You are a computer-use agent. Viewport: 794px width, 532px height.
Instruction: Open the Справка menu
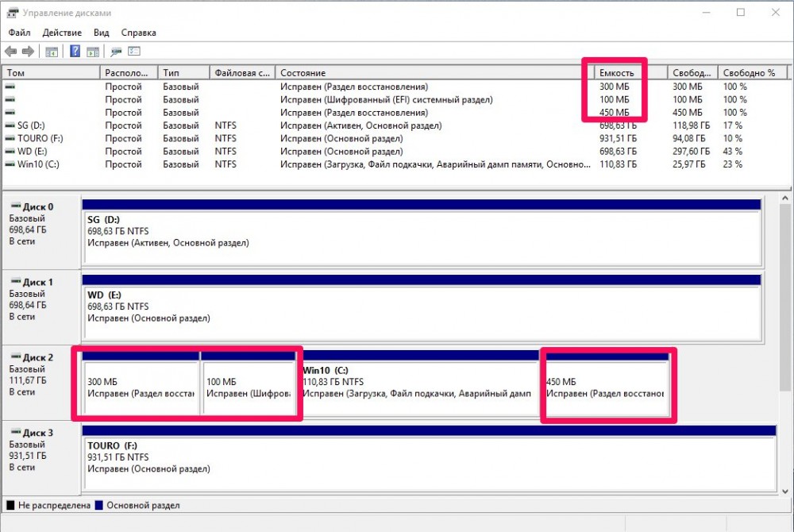(x=138, y=33)
